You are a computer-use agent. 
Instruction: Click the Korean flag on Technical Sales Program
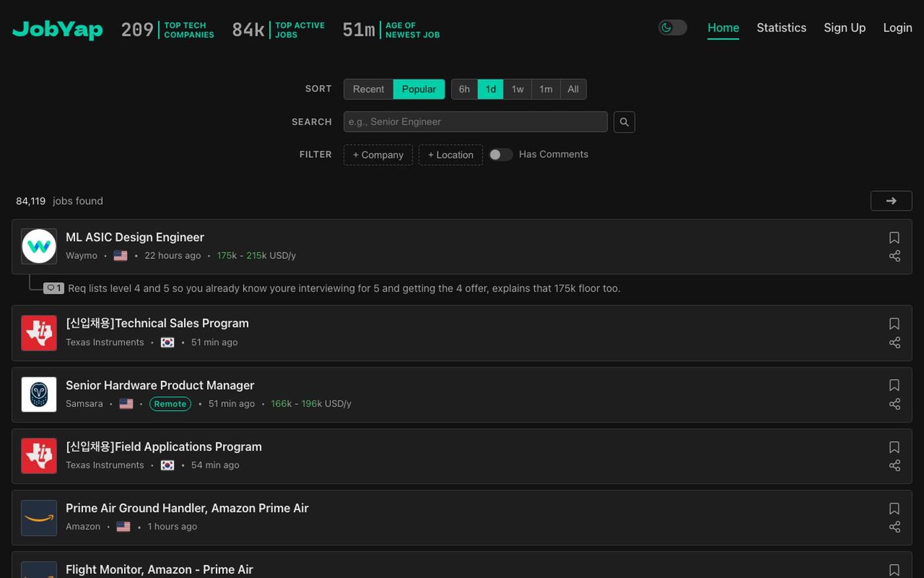point(168,342)
